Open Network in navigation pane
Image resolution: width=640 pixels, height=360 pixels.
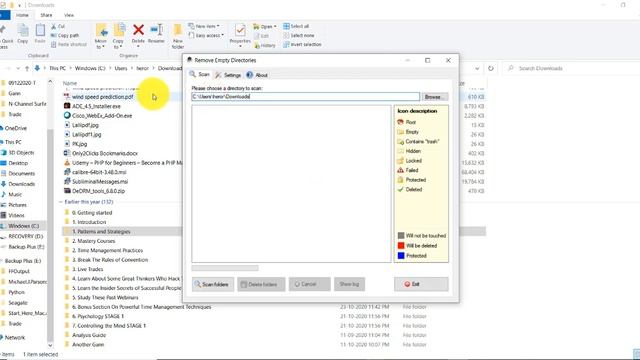coord(15,338)
